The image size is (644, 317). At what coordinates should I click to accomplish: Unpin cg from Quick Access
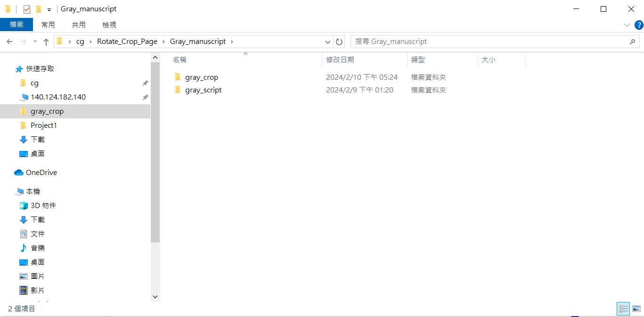pyautogui.click(x=146, y=83)
